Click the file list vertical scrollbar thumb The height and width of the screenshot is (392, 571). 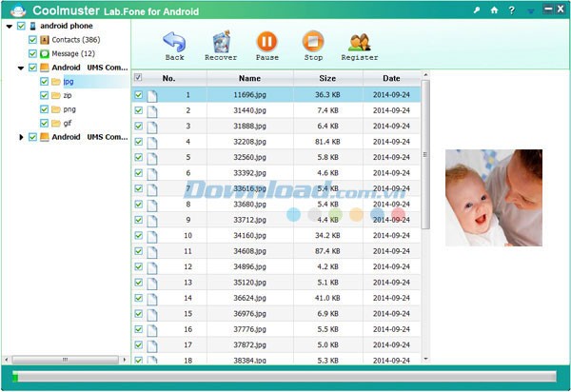pyautogui.click(x=425, y=155)
